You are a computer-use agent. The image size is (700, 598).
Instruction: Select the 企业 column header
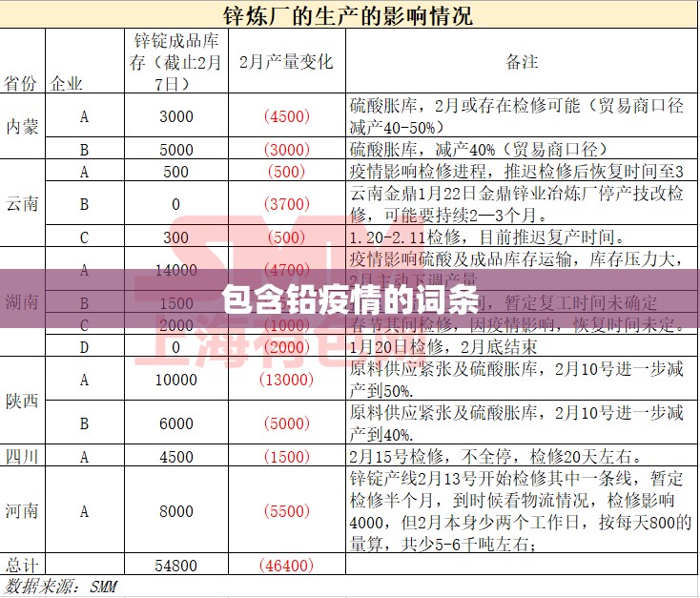[66, 84]
